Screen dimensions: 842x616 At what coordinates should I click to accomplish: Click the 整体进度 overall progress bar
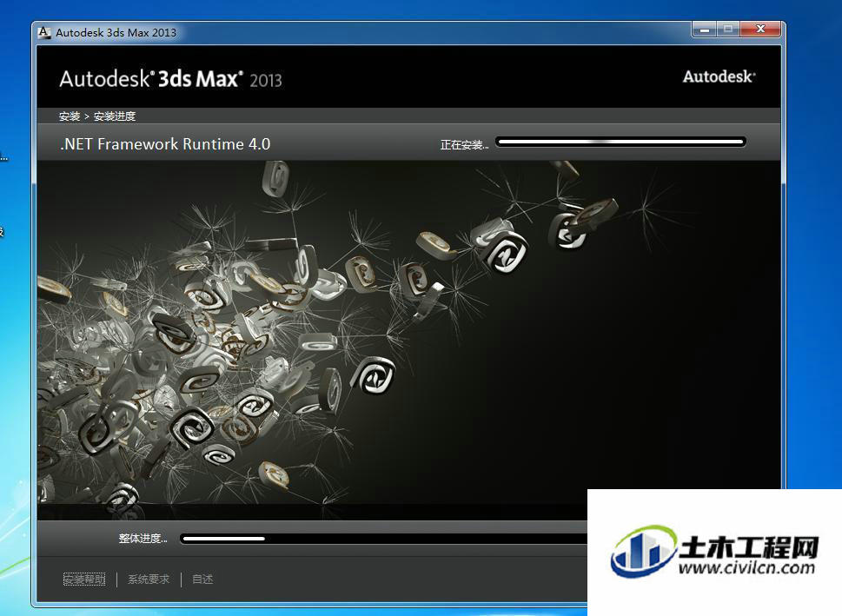[384, 539]
